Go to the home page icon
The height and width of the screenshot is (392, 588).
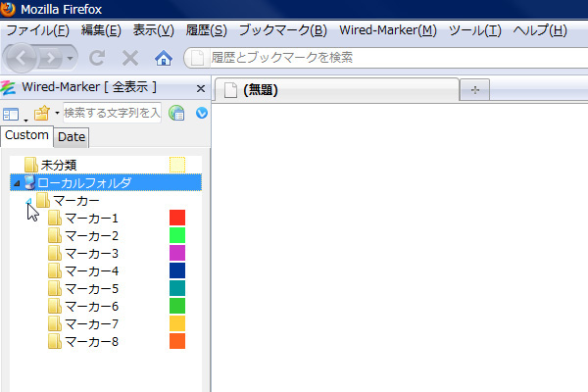pos(164,58)
